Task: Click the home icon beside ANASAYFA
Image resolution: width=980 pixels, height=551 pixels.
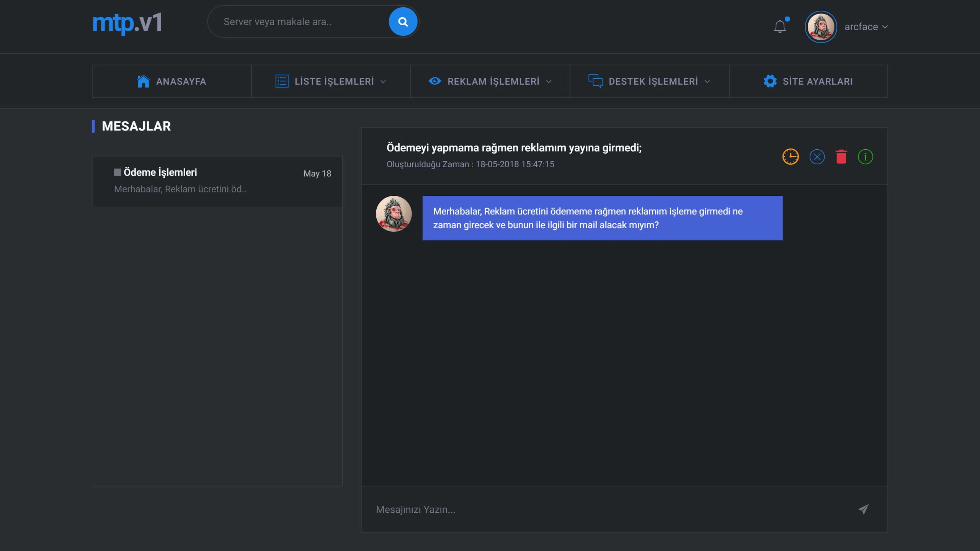Action: click(143, 81)
